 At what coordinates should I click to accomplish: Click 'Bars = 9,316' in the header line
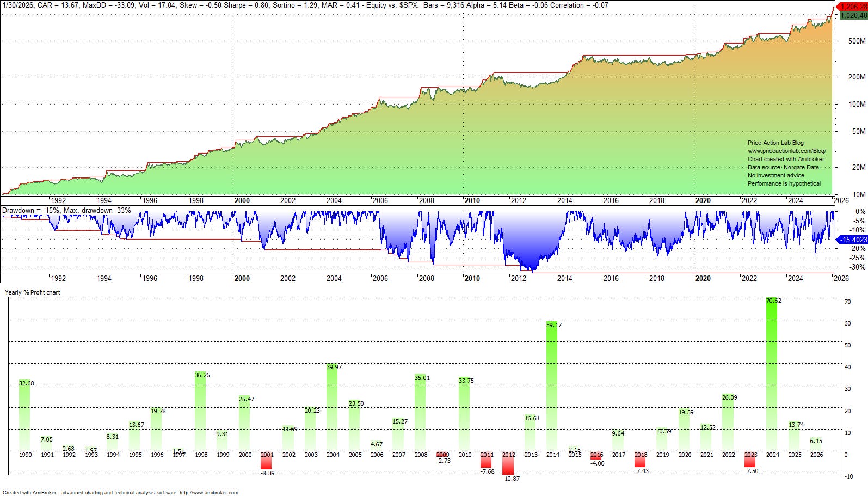tap(444, 5)
